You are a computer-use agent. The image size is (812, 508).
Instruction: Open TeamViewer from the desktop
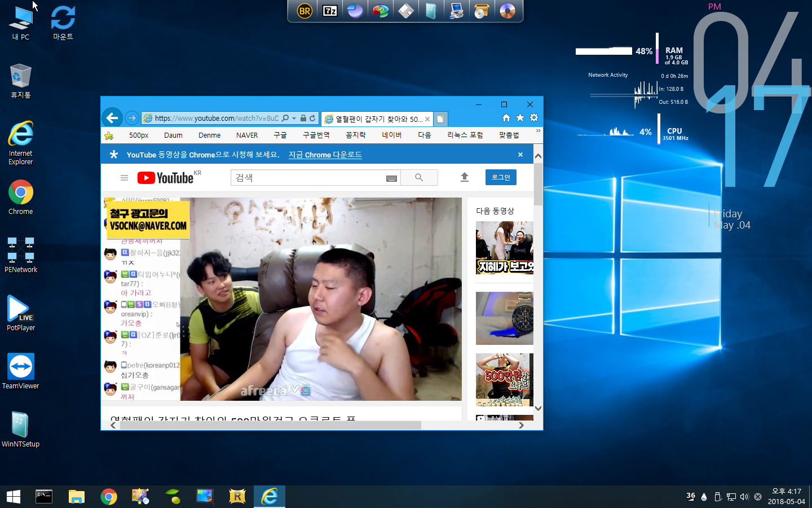[x=21, y=371]
